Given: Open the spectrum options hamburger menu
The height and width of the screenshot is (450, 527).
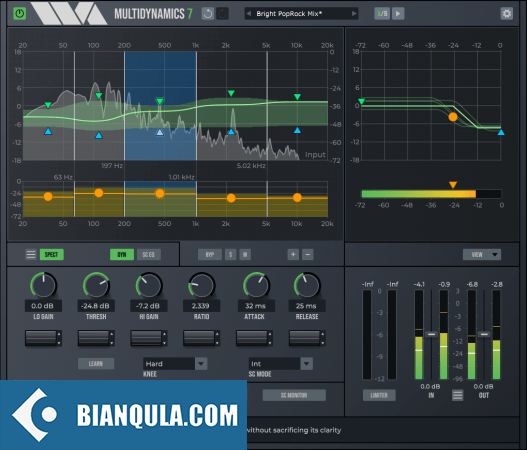Looking at the screenshot, I should [31, 254].
